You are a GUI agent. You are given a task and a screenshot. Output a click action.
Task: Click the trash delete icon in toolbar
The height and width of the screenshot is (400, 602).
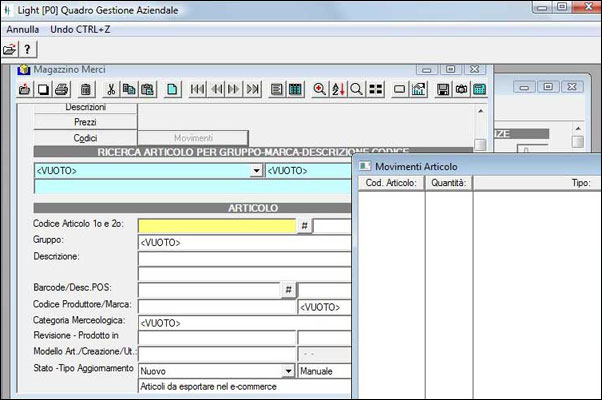click(x=85, y=89)
